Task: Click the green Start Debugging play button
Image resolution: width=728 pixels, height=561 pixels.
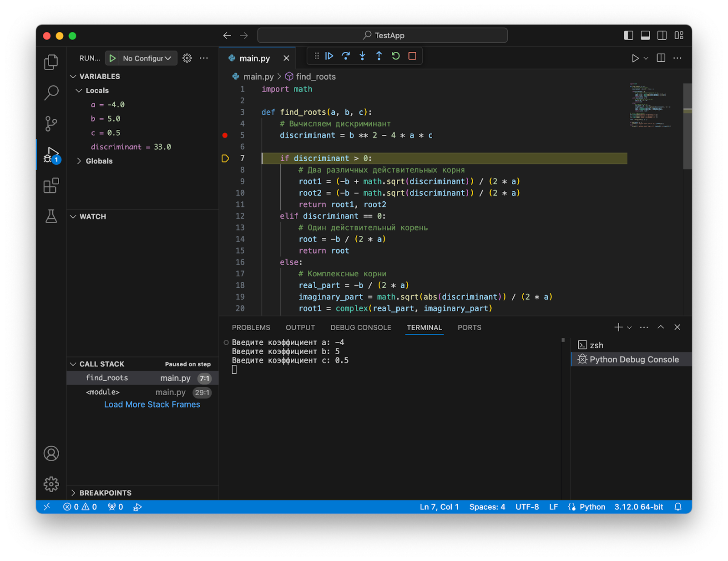Action: pos(112,58)
